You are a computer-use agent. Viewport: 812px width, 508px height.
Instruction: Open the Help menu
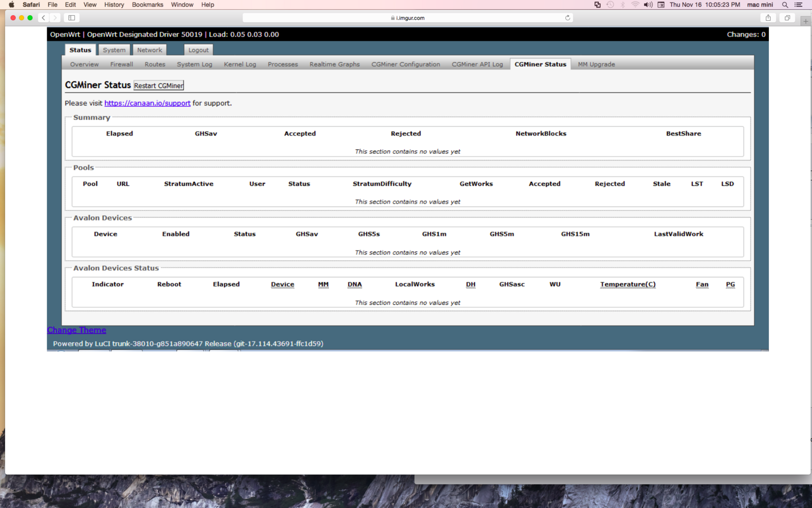(x=208, y=5)
